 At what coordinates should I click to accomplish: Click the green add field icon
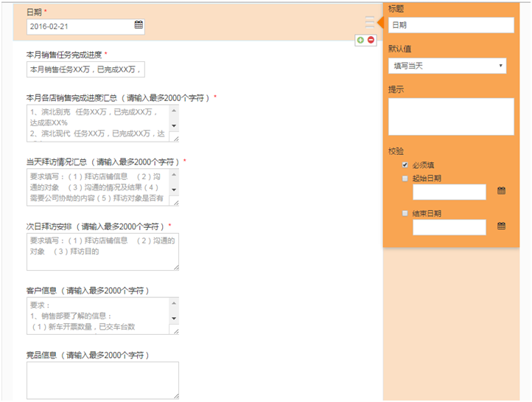click(360, 40)
